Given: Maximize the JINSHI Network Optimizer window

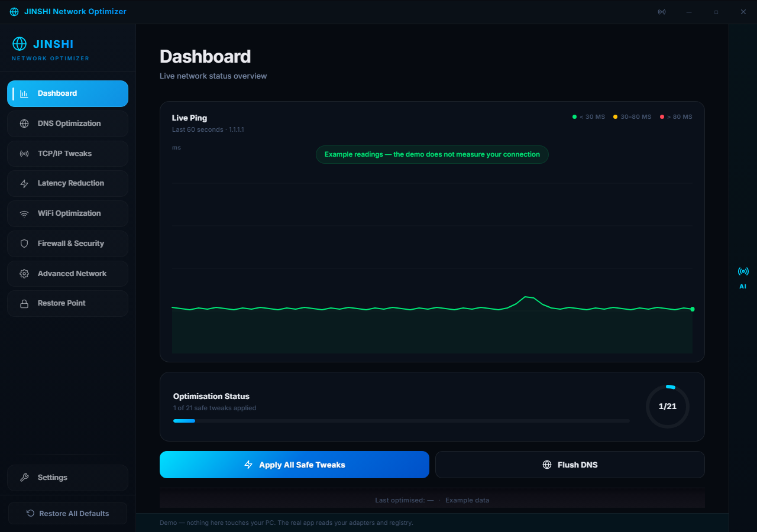Looking at the screenshot, I should 716,12.
